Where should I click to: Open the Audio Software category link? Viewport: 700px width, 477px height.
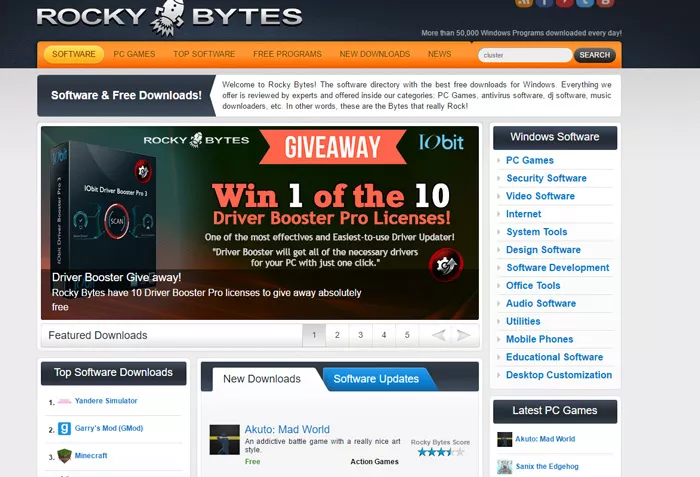tap(541, 303)
